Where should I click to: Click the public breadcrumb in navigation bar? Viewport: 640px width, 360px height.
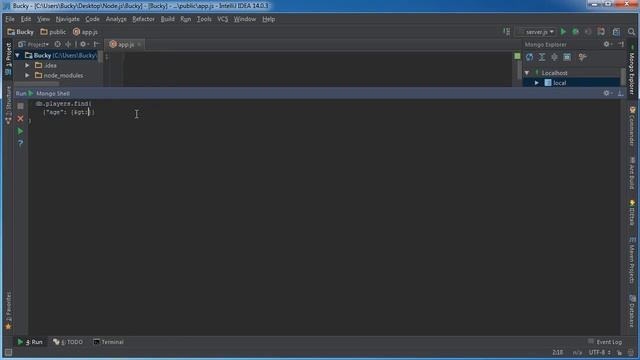click(x=53, y=32)
